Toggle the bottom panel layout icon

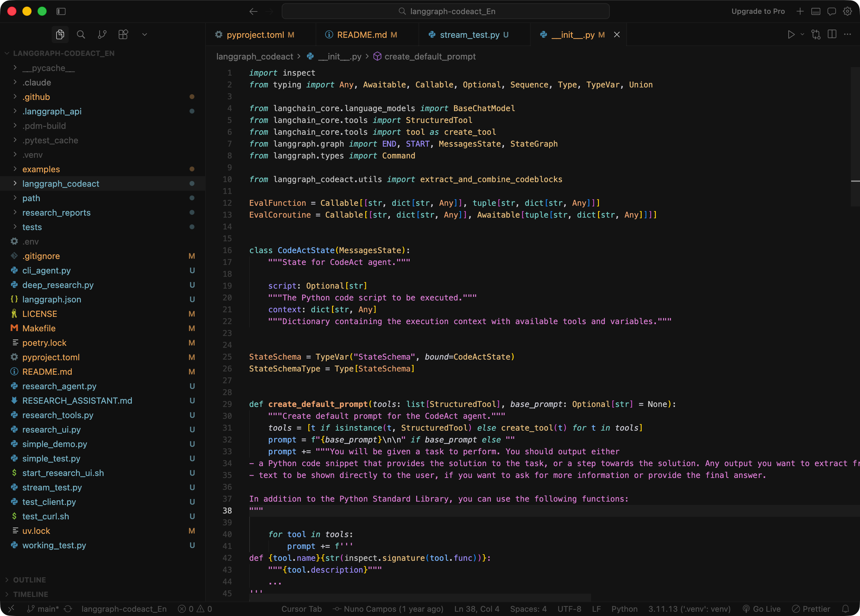(x=816, y=12)
